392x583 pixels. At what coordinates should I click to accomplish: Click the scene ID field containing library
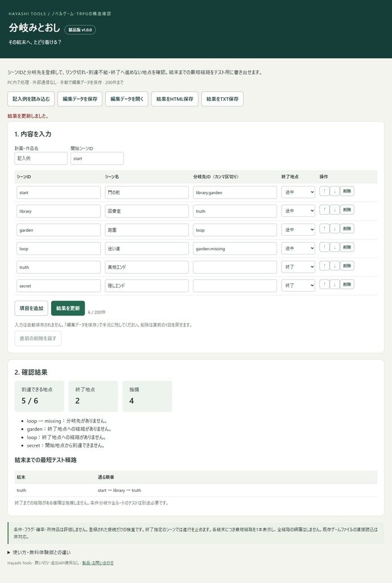(59, 211)
